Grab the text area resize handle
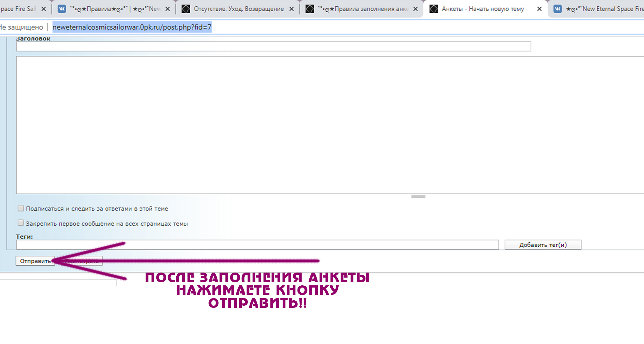This screenshot has height=344, width=644. (418, 196)
